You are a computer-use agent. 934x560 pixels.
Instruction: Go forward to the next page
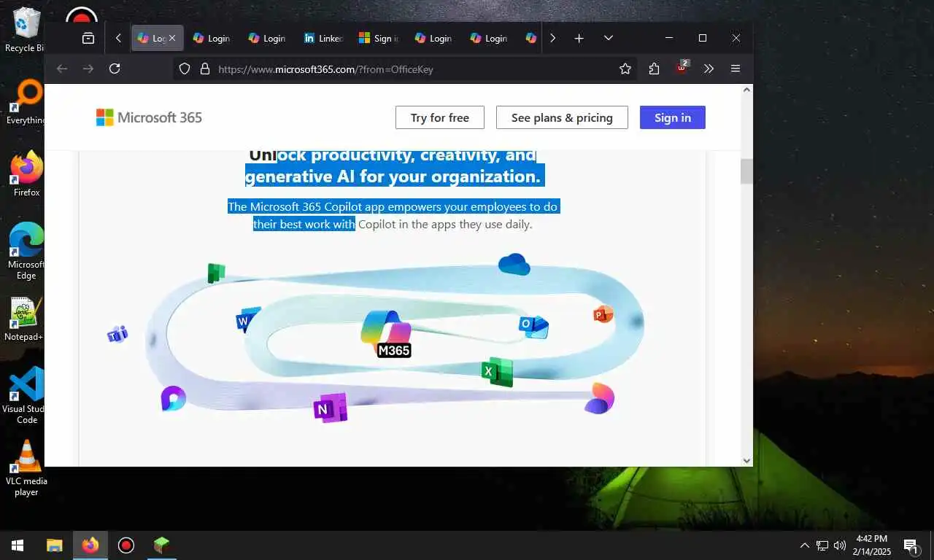(88, 69)
